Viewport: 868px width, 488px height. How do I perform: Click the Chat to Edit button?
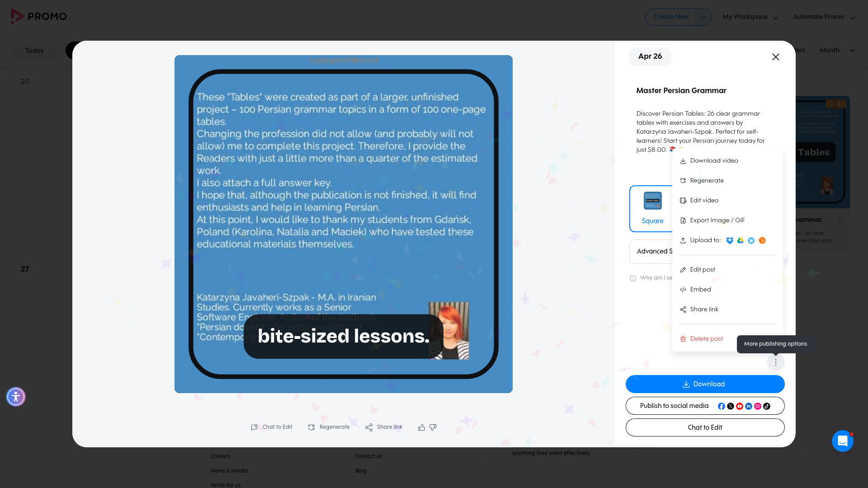pos(705,427)
